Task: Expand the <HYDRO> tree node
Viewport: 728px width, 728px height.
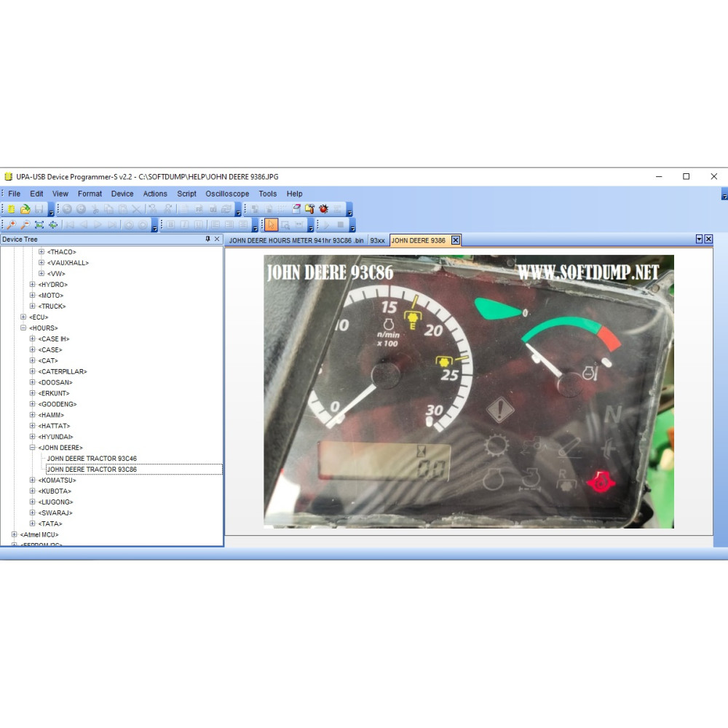Action: (32, 284)
